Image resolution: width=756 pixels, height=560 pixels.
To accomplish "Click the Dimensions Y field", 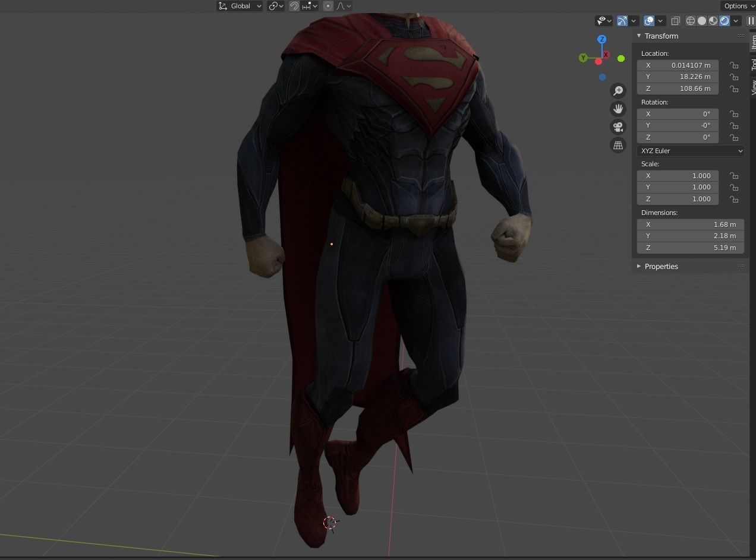I will [x=691, y=236].
